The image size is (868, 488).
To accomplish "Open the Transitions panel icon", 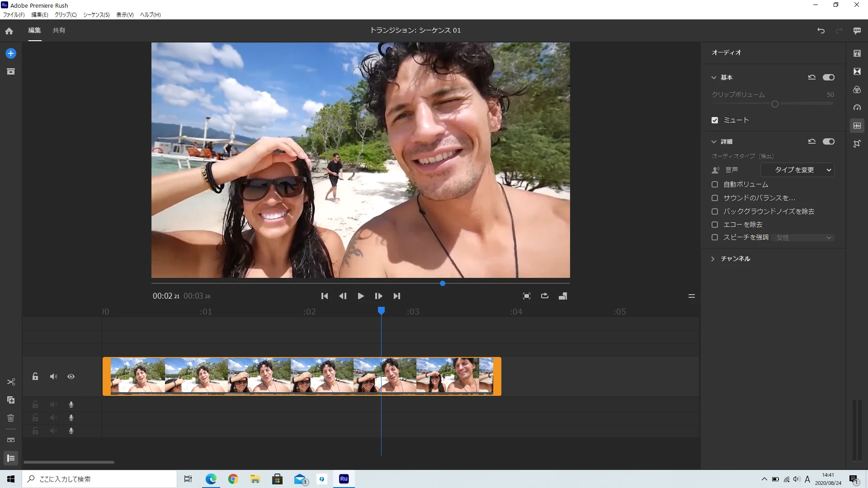I will [857, 71].
